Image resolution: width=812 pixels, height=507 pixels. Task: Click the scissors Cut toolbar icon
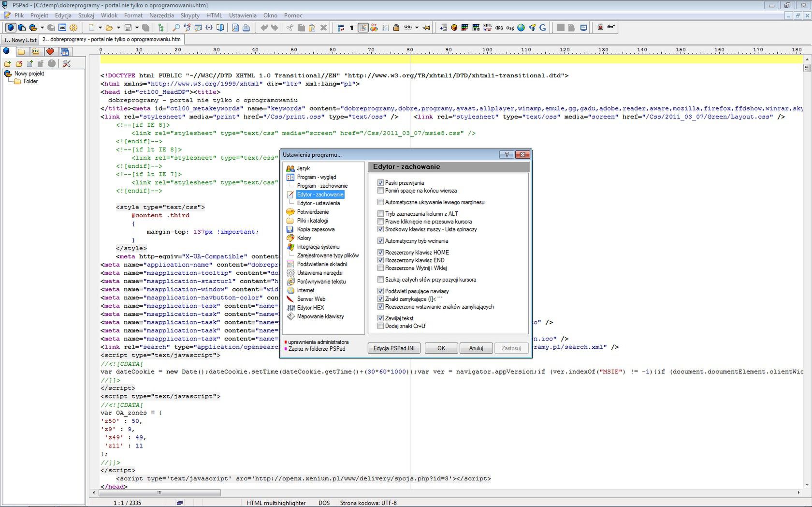coord(290,28)
